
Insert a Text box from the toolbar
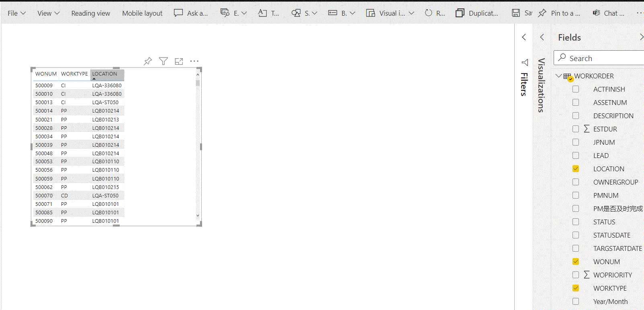(262, 13)
